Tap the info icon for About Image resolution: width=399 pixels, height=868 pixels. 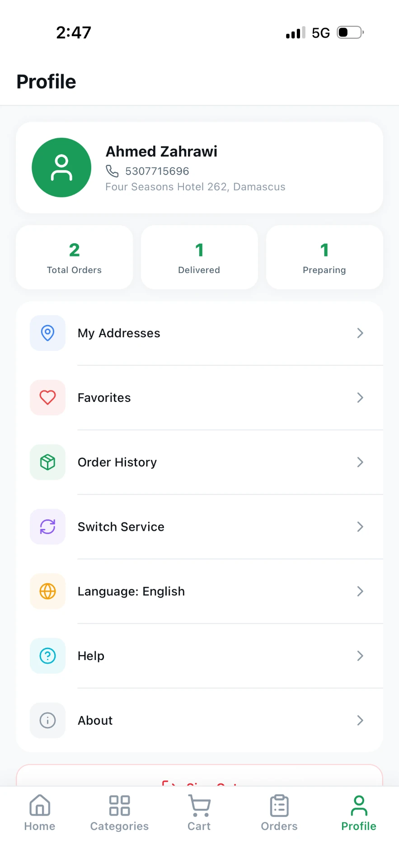(47, 720)
